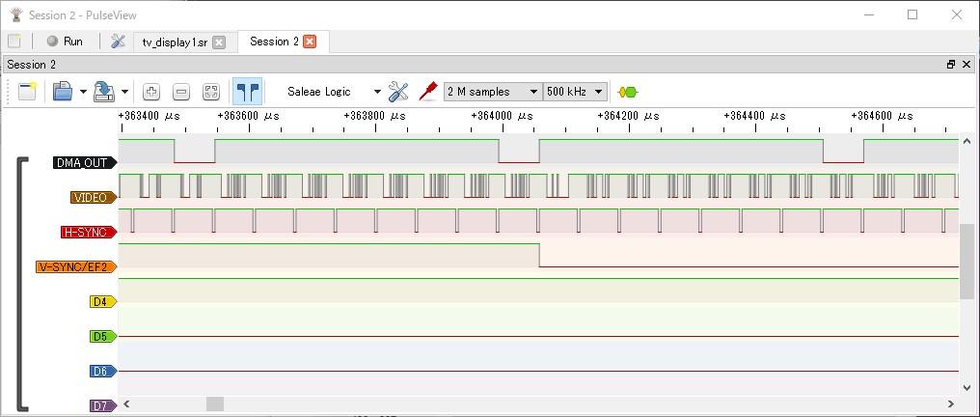Viewport: 980px width, 417px height.
Task: Open the 500 kHz sample rate dropdown
Action: pos(575,92)
